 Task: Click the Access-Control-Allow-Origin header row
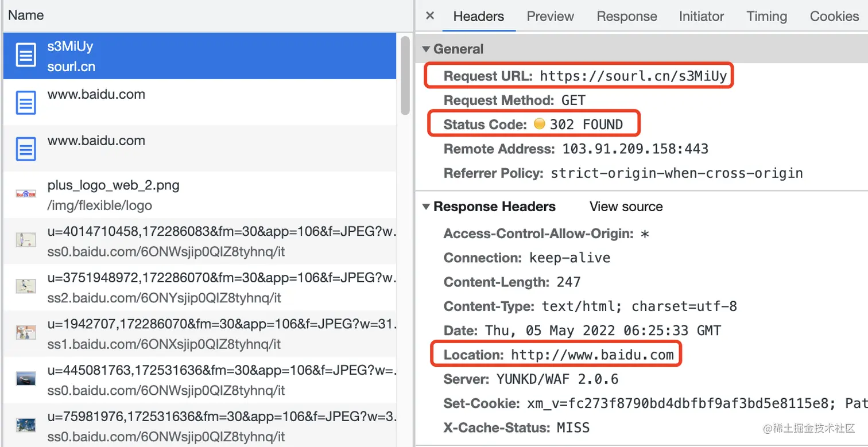pyautogui.click(x=547, y=234)
